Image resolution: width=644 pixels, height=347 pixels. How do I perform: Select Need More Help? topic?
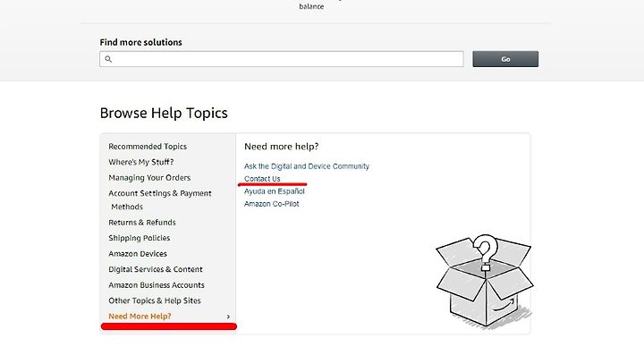(140, 317)
